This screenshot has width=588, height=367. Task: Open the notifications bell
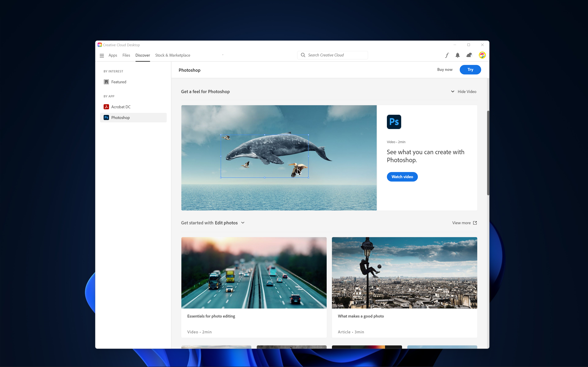[x=458, y=55]
